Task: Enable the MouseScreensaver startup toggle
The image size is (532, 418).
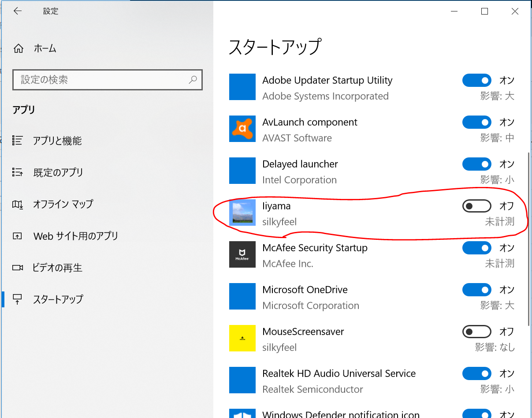Action: (476, 332)
